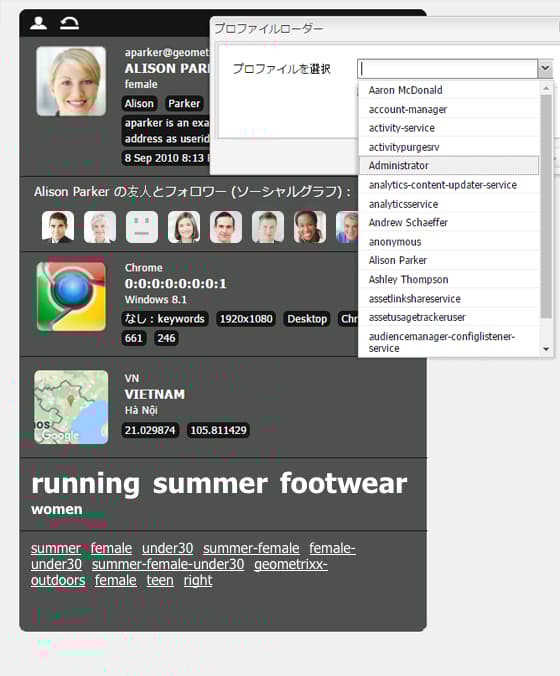Click the footwear tag cloud word

point(344,484)
